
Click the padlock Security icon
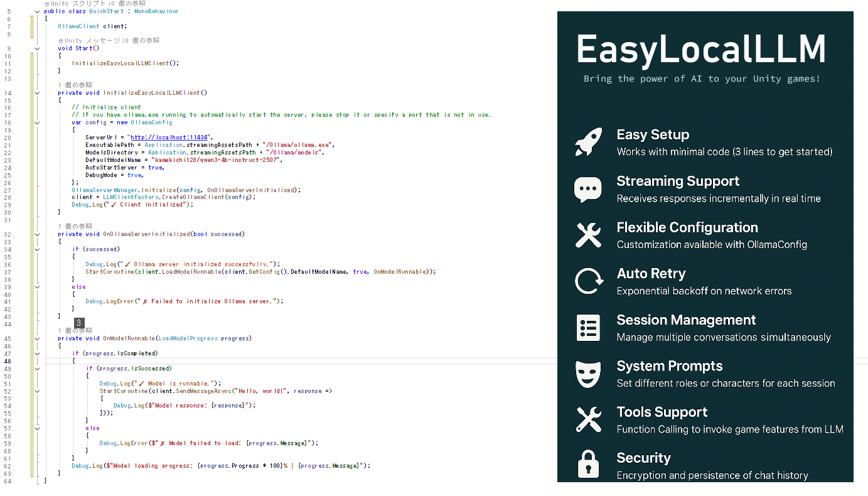pos(588,465)
